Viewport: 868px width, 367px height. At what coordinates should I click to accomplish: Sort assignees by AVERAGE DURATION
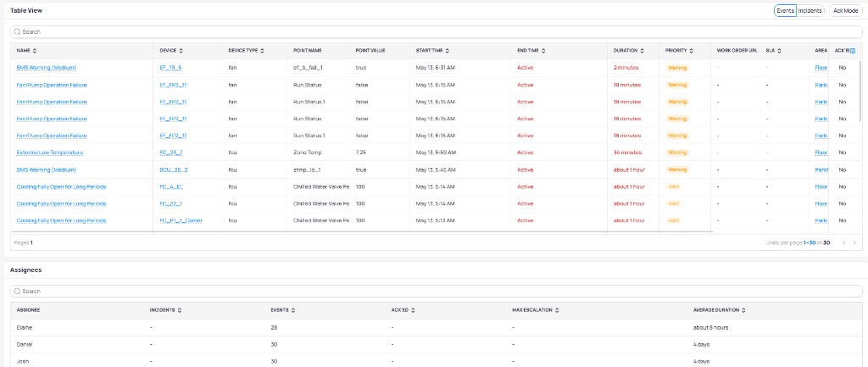743,310
